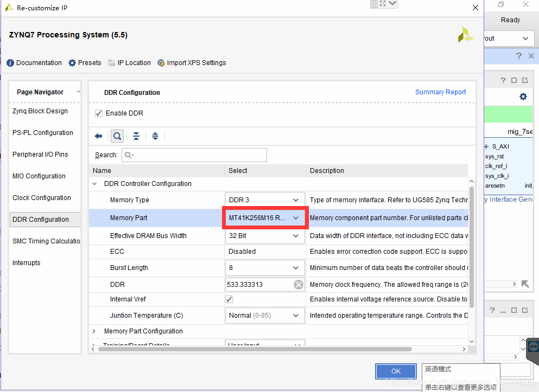Go to PS-PL Configuration page
Image resolution: width=539 pixels, height=392 pixels.
[x=43, y=133]
